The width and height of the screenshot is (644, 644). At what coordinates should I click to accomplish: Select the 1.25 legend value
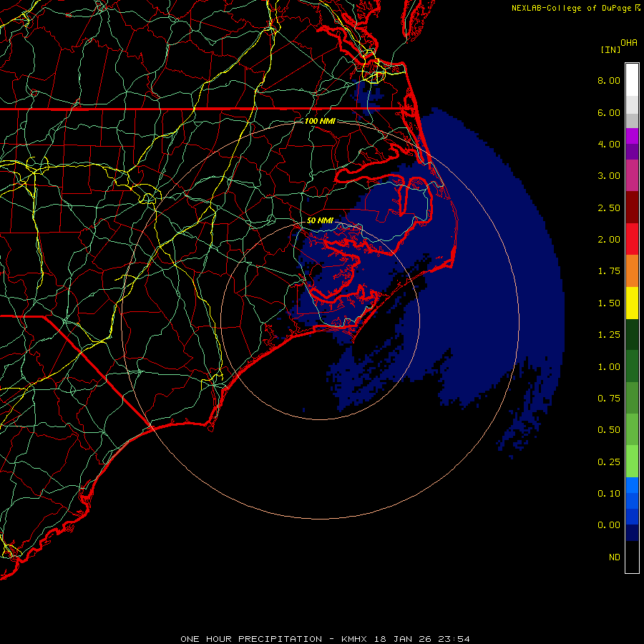(x=609, y=335)
